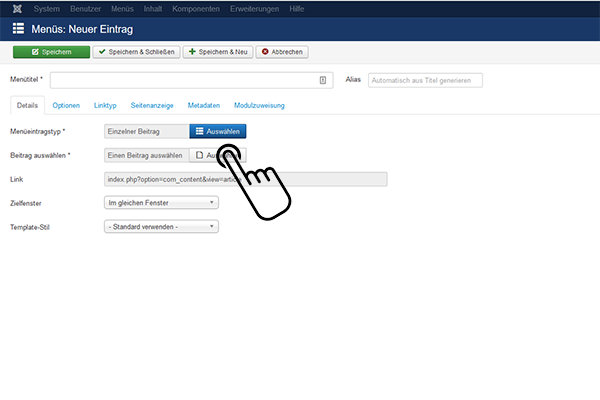Open the System menu
Image resolution: width=600 pixels, height=400 pixels.
47,8
